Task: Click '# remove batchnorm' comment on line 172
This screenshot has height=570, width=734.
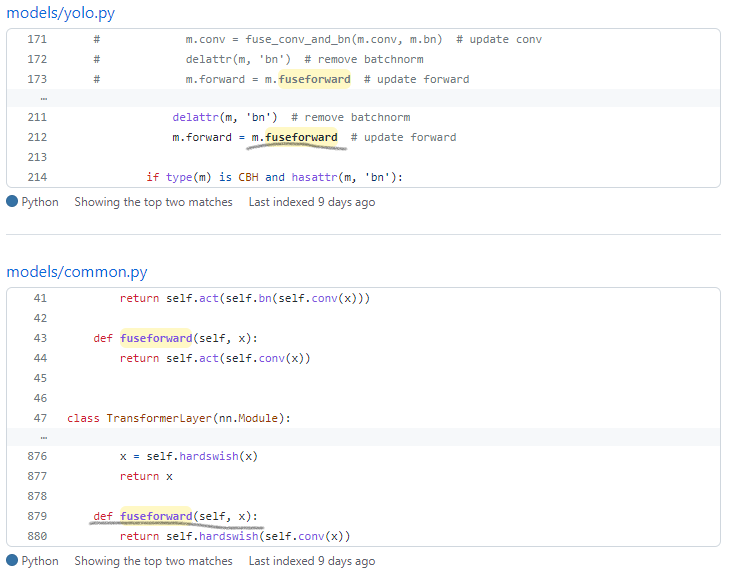Action: pos(364,59)
